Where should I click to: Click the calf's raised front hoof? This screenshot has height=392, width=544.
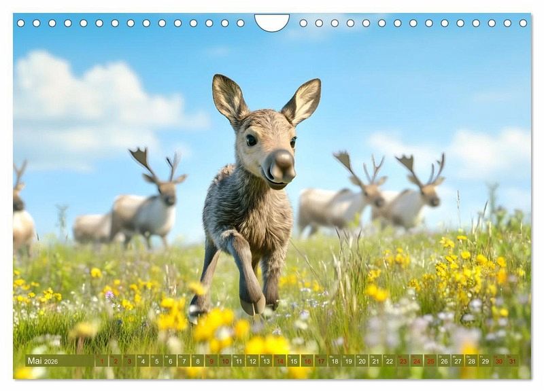click(x=252, y=303)
